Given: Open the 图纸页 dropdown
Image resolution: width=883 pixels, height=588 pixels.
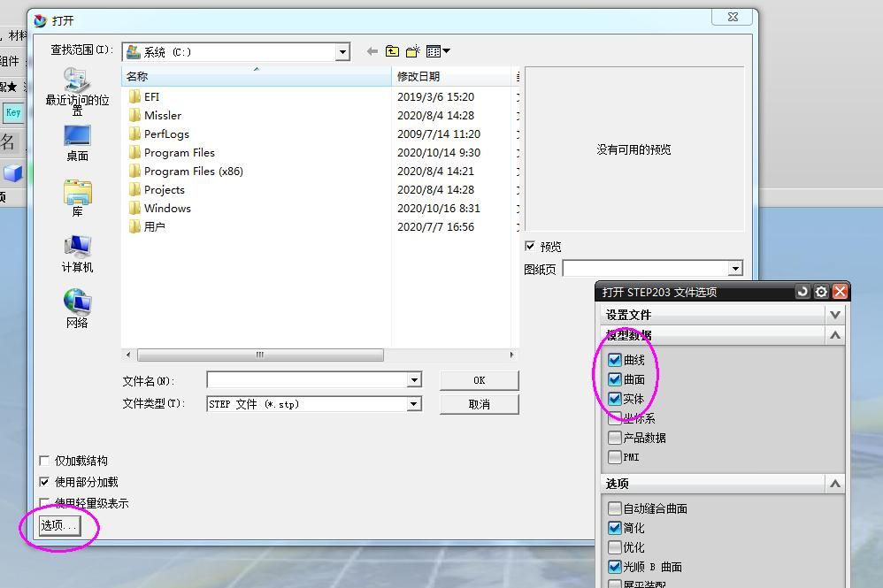Looking at the screenshot, I should click(x=735, y=268).
